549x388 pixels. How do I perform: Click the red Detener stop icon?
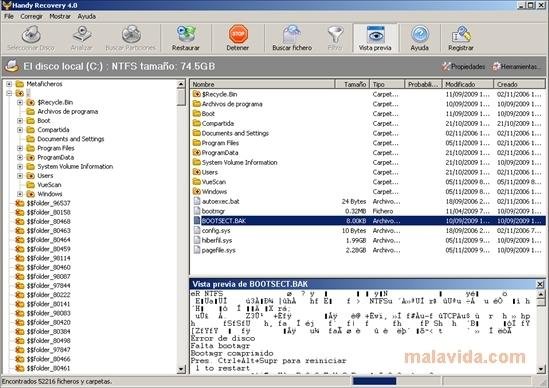238,34
